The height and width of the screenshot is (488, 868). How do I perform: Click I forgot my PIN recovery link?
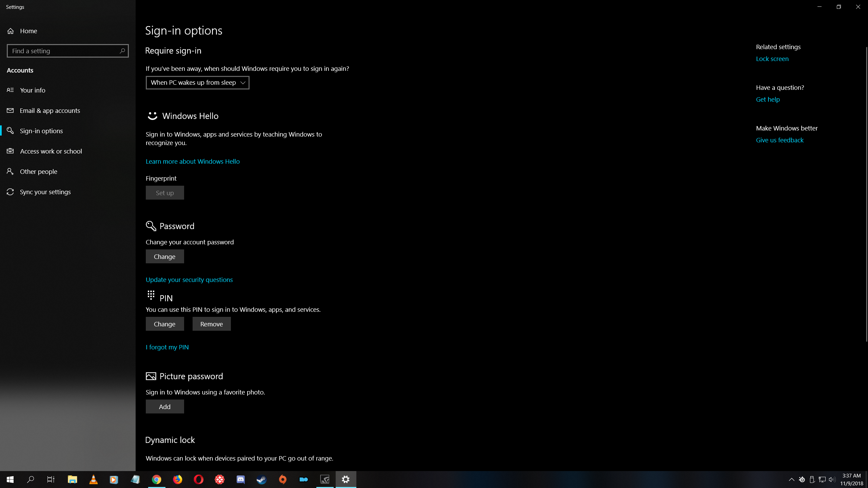click(x=167, y=347)
